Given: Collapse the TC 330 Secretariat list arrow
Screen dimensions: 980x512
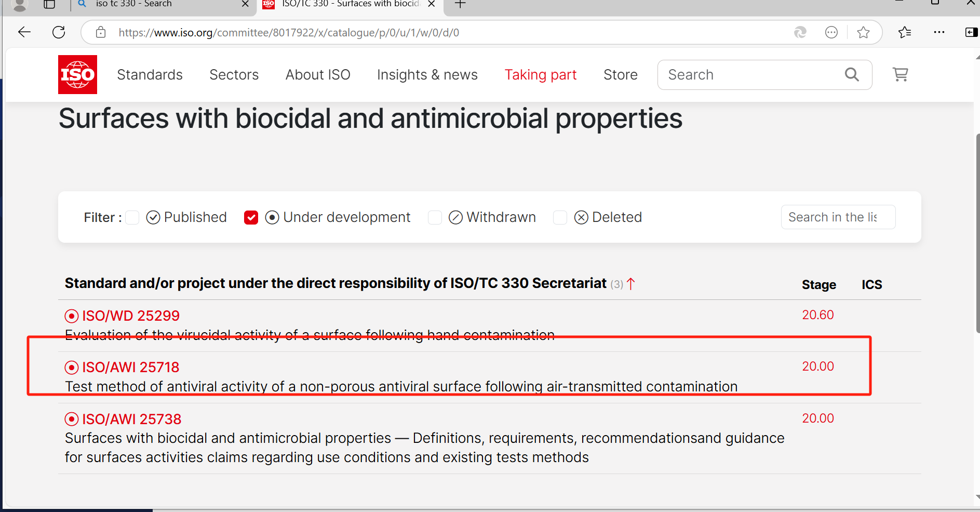Looking at the screenshot, I should pyautogui.click(x=630, y=284).
